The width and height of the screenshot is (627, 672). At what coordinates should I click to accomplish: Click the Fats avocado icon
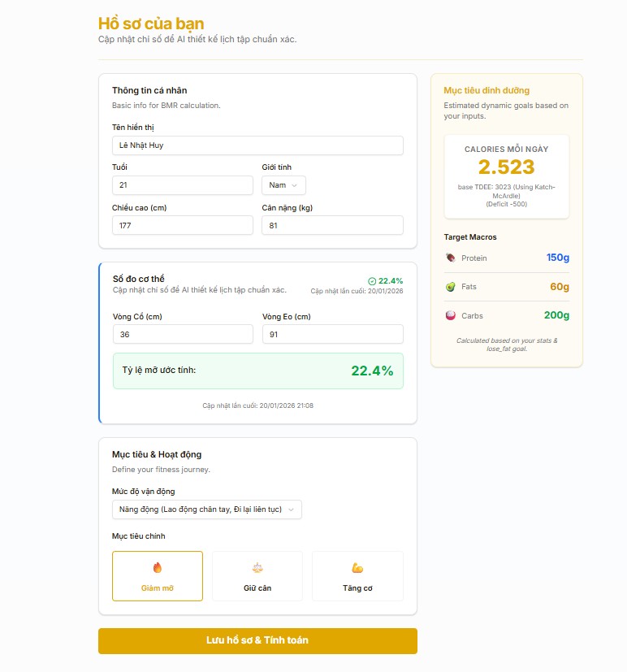[x=451, y=287]
